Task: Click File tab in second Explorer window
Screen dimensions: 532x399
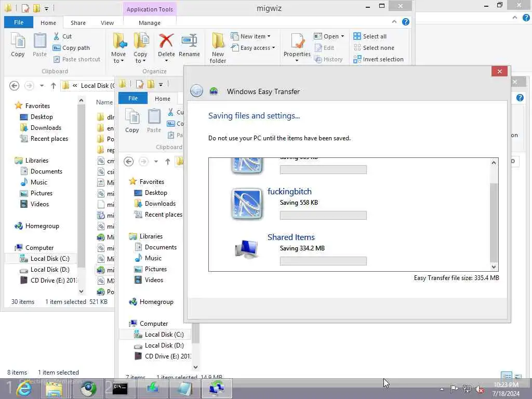Action: (133, 98)
